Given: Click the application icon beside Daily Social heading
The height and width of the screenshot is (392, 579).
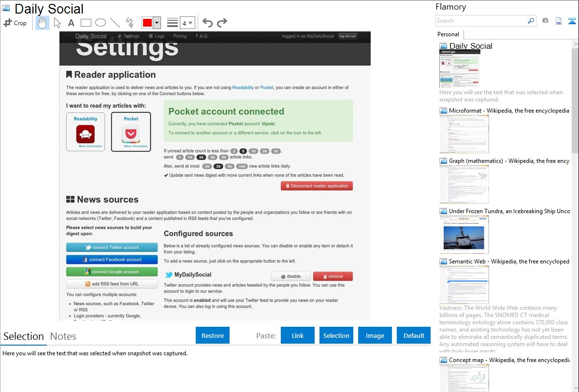Looking at the screenshot, I should (6, 8).
